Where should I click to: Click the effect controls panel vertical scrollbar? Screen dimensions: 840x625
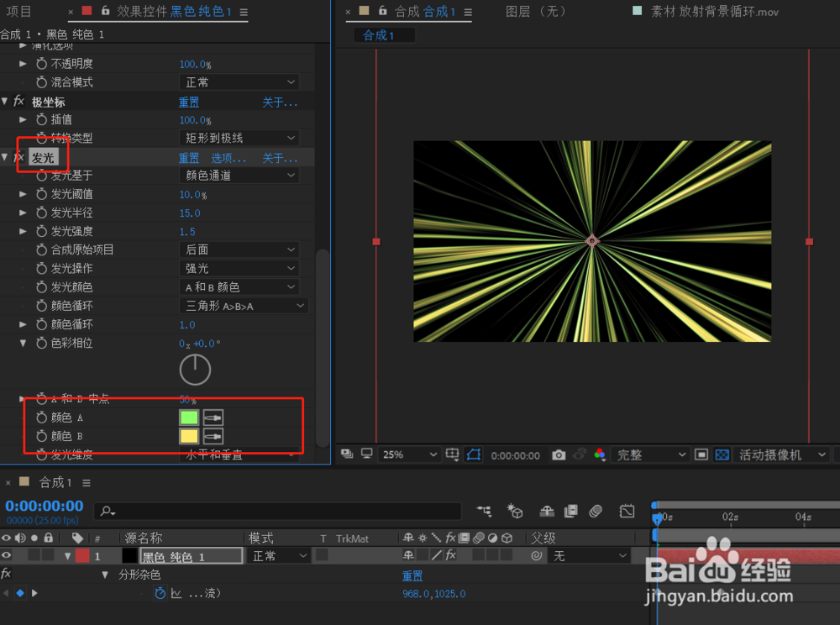coord(323,348)
